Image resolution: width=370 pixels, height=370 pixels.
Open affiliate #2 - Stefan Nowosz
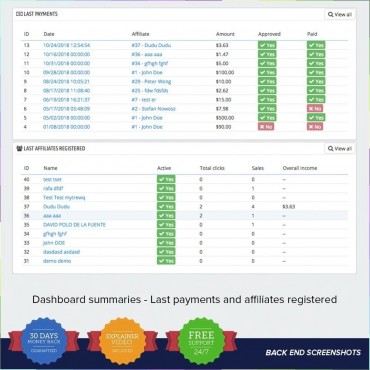click(x=153, y=109)
